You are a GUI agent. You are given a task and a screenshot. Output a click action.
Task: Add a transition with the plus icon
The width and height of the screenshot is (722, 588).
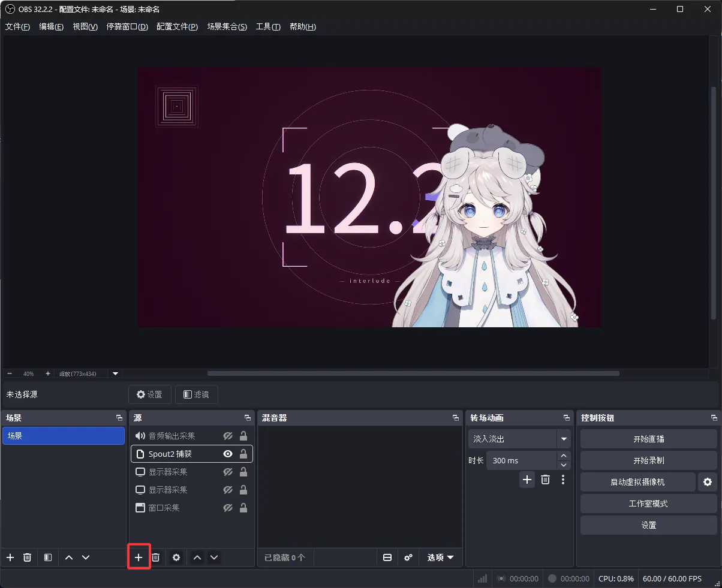[x=527, y=480]
